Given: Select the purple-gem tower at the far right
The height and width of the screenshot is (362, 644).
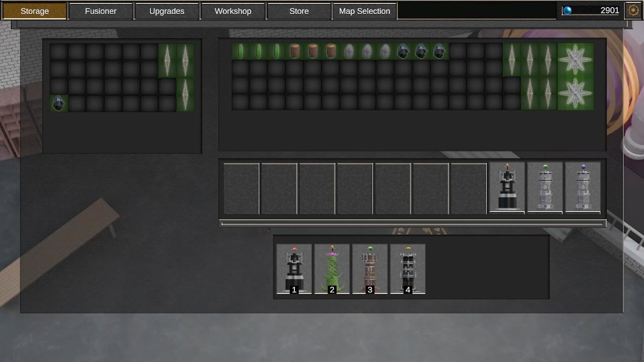Looking at the screenshot, I should pos(583,188).
